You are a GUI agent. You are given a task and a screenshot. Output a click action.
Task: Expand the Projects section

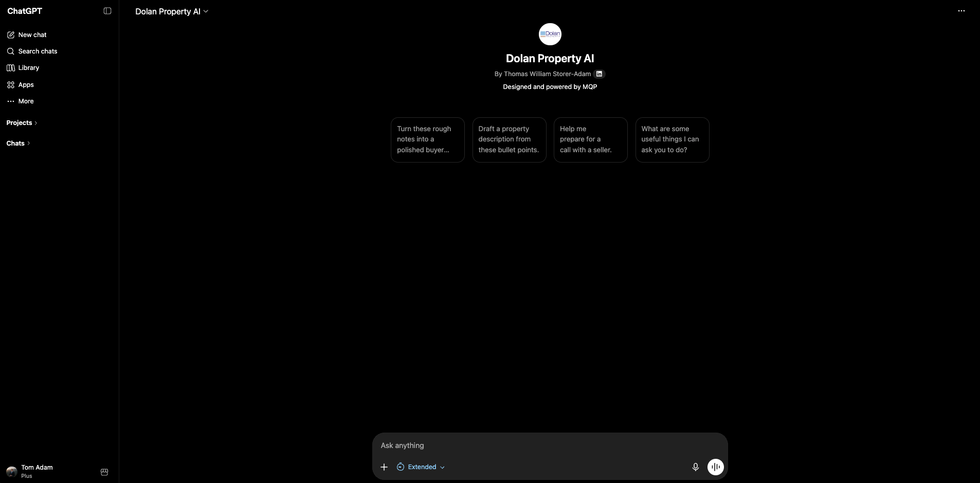(22, 122)
